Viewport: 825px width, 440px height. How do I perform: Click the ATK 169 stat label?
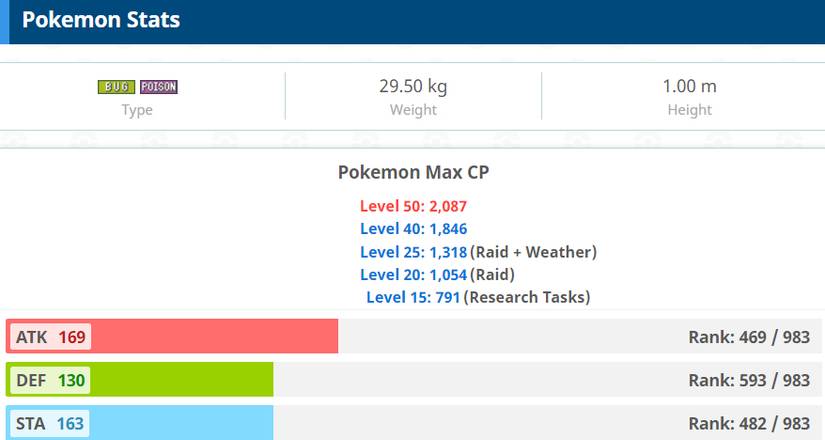(51, 337)
